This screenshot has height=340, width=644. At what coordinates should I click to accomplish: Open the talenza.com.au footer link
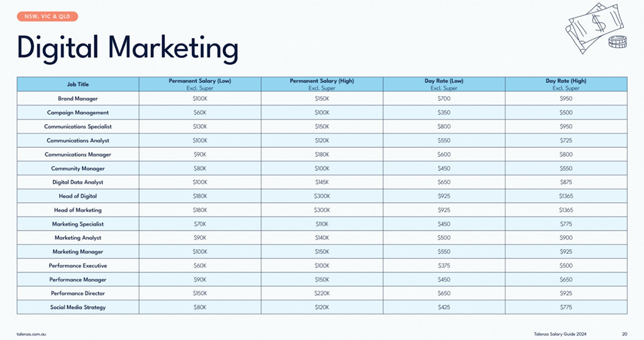[x=31, y=334]
